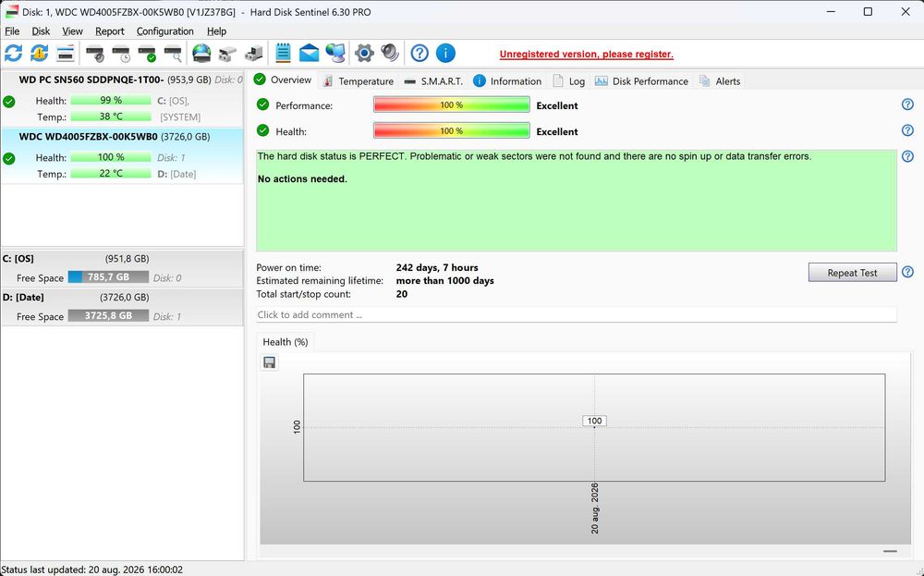Viewport: 924px width, 576px height.
Task: Click the '20 aug. 2026' graph axis label
Action: point(594,509)
